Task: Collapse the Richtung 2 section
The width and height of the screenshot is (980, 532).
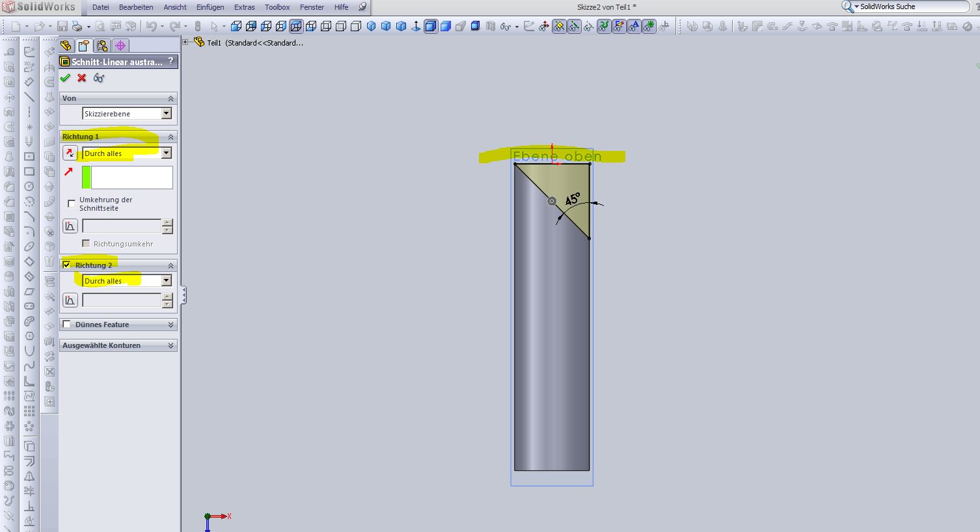Action: coord(171,266)
